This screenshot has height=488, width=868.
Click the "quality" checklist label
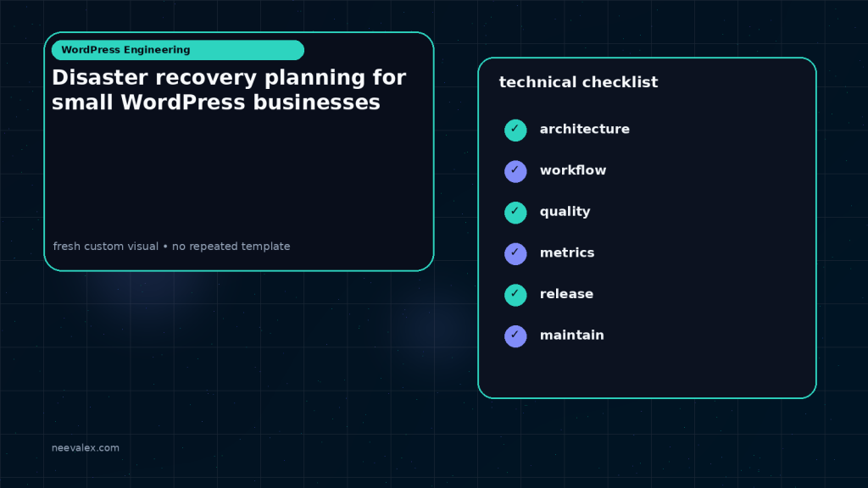click(565, 212)
